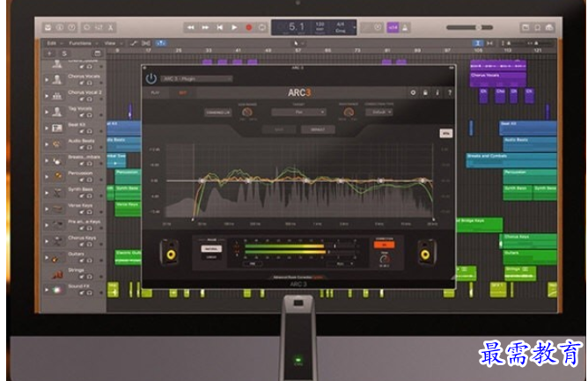This screenshot has width=588, height=381.
Task: Open ARC3 help question mark icon
Action: pos(450,92)
